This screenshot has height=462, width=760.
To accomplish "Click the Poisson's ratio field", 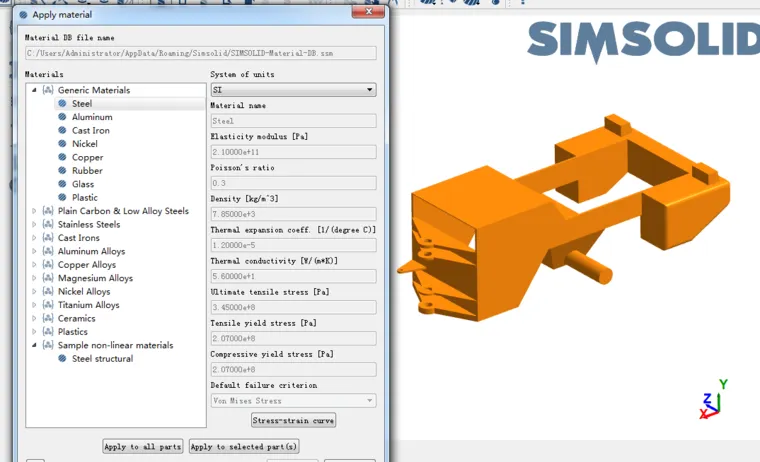I will (x=293, y=183).
